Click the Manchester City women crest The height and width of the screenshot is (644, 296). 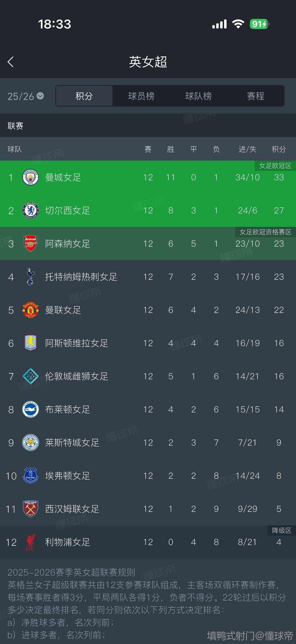(30, 177)
